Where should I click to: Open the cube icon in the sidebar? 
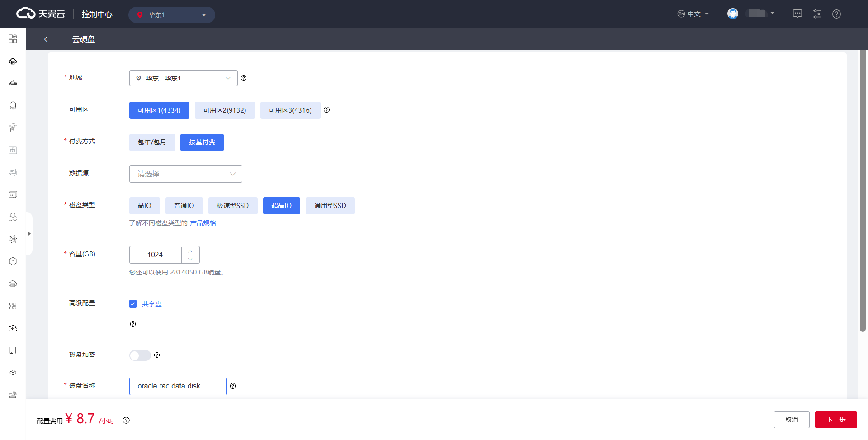point(13,261)
